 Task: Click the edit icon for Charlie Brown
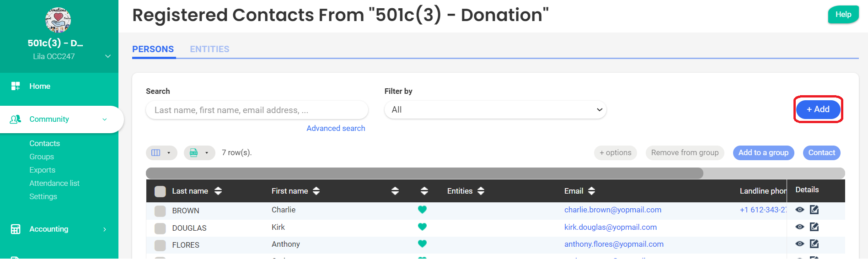(814, 210)
